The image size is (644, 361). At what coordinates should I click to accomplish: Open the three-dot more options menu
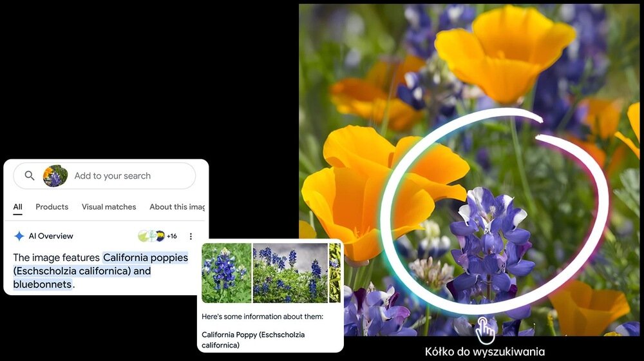(x=191, y=237)
